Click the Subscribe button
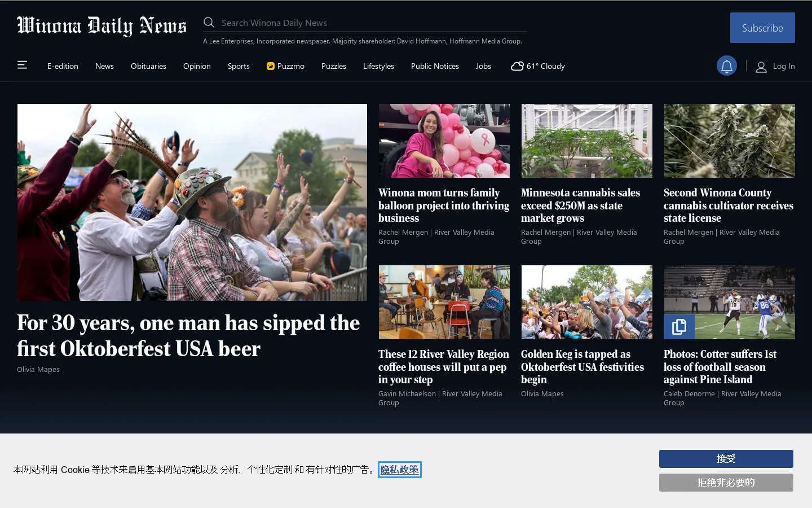The width and height of the screenshot is (812, 508). [x=762, y=28]
